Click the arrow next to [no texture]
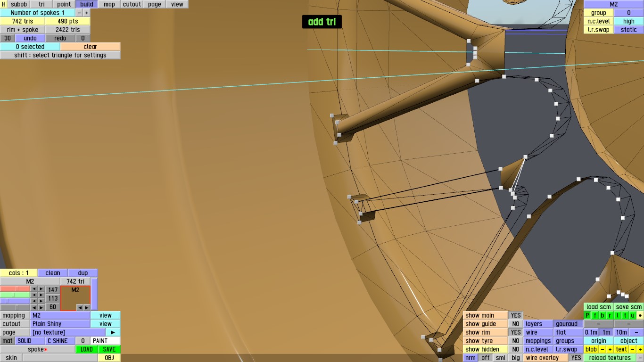This screenshot has width=644, height=362. coord(113,332)
